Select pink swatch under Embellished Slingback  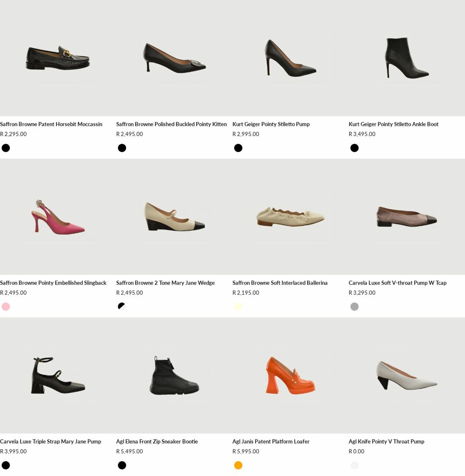pos(6,307)
